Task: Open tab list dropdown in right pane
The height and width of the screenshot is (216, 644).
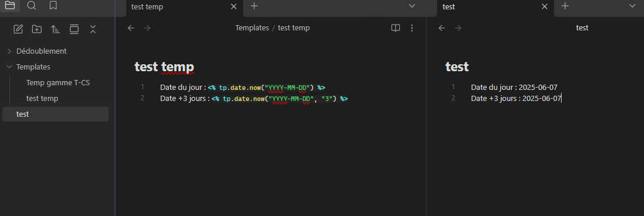Action: pyautogui.click(x=632, y=6)
